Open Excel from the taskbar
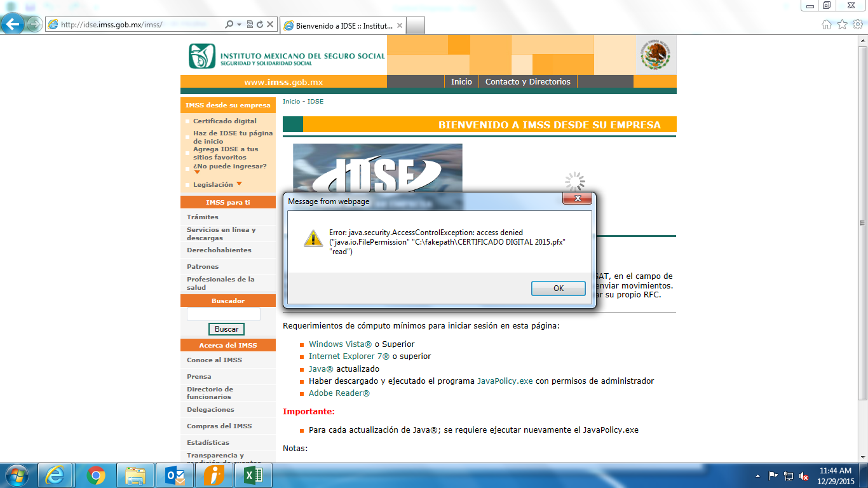 click(x=254, y=475)
